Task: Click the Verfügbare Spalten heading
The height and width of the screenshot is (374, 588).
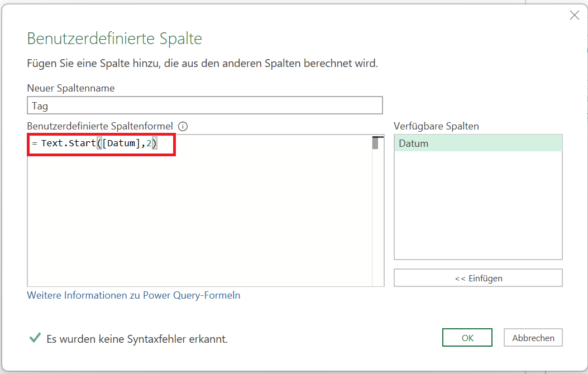Action: pos(436,126)
